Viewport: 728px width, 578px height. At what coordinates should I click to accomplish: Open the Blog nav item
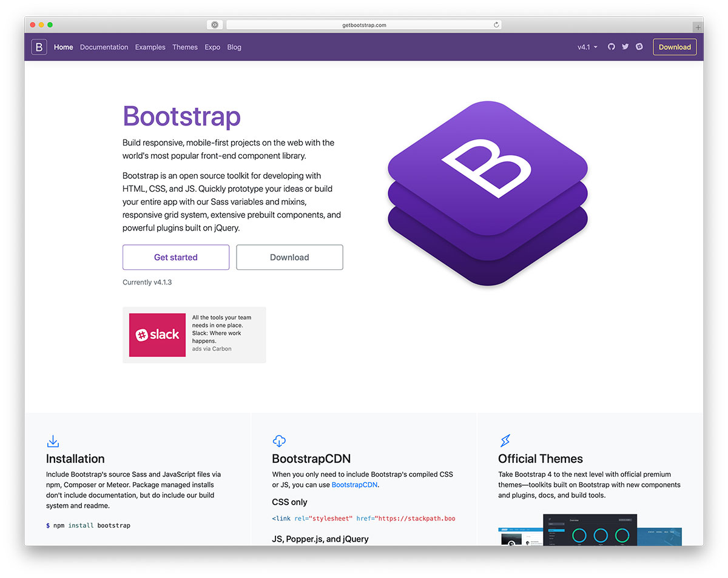point(234,47)
